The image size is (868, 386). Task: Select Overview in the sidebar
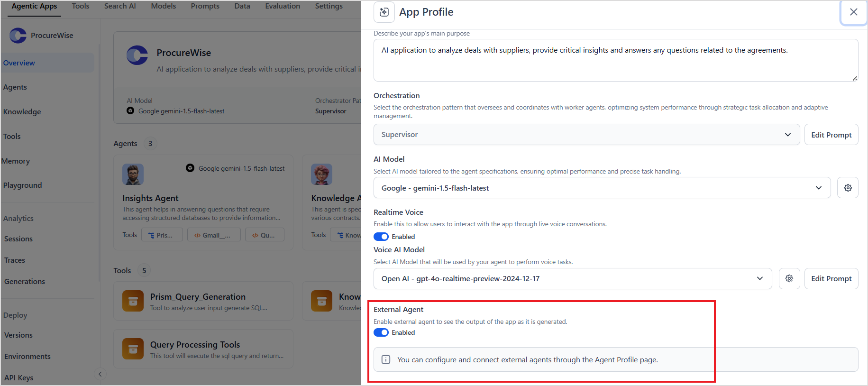[x=47, y=63]
